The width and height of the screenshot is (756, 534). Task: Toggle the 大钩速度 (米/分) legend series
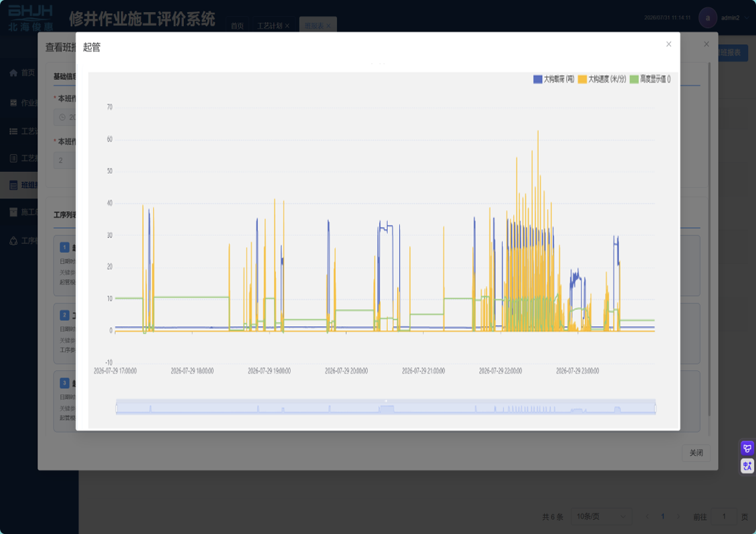(602, 79)
